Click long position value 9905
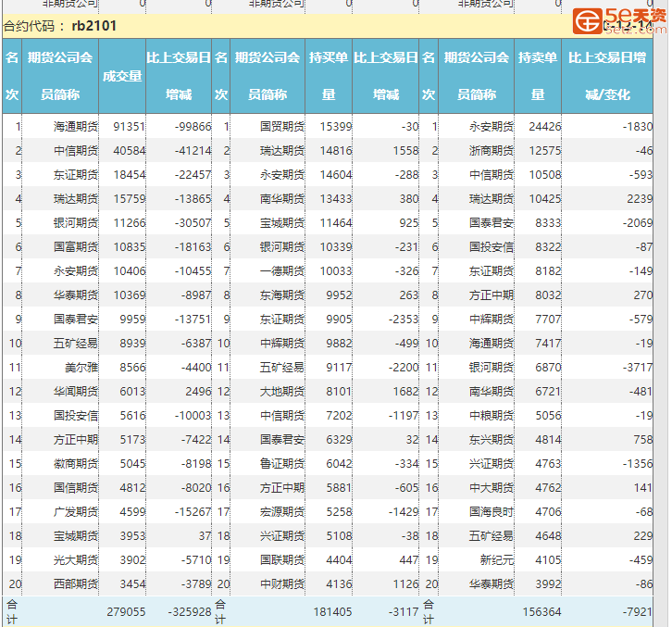 pos(339,320)
